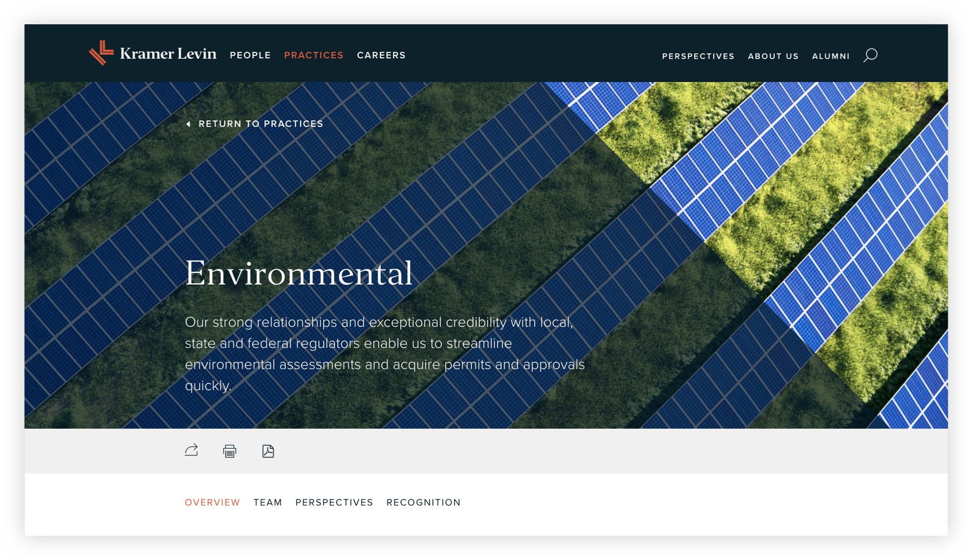Screen dimensions: 972x560
Task: Open the site search magnifier
Action: pos(870,55)
